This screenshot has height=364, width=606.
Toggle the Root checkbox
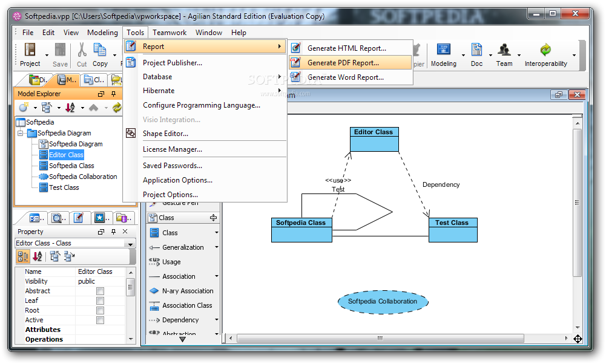(x=100, y=310)
